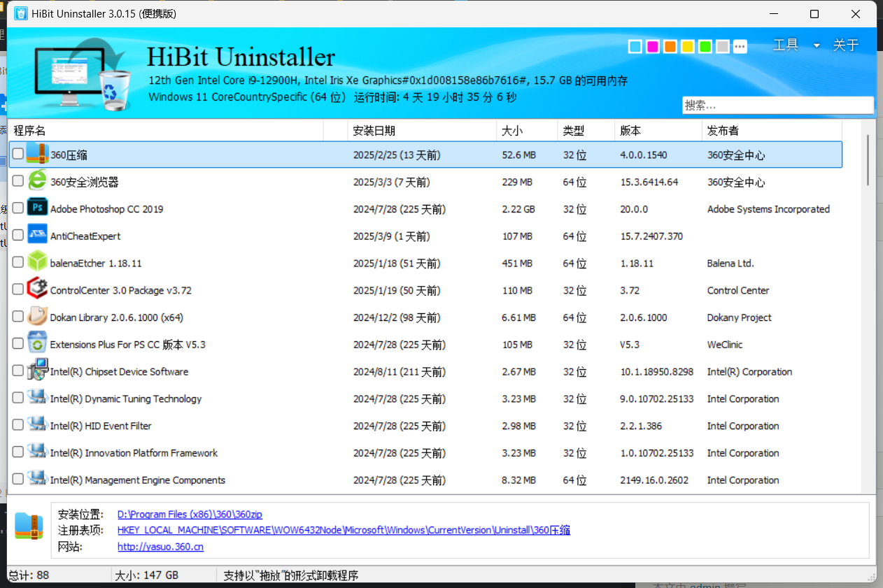This screenshot has height=588, width=883.
Task: Click the Intel(R) HID Event Filter icon
Action: [37, 425]
